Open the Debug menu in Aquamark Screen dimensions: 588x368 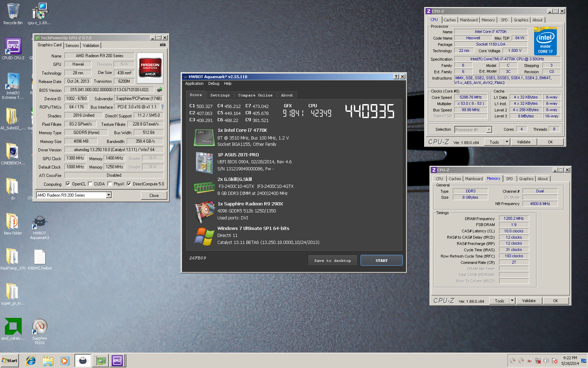(x=213, y=83)
